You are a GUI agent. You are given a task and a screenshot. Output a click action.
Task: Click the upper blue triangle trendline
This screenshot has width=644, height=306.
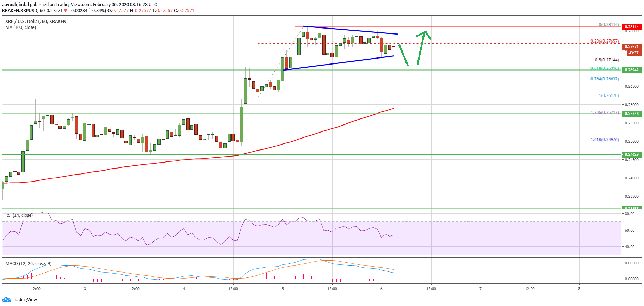coord(351,30)
